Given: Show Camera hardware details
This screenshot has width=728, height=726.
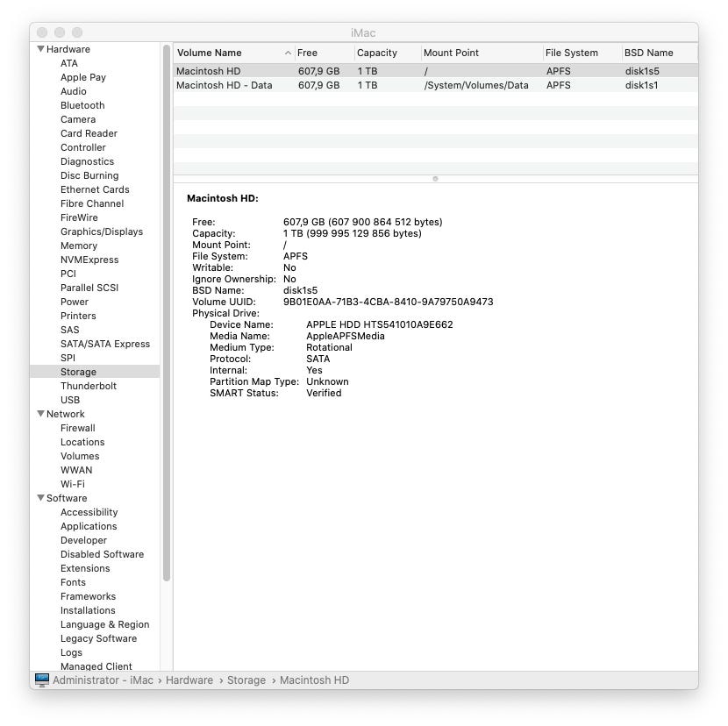Looking at the screenshot, I should pyautogui.click(x=78, y=119).
